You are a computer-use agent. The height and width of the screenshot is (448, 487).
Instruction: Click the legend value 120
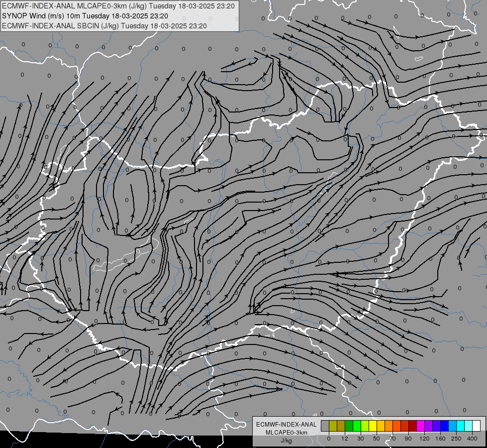[425, 439]
